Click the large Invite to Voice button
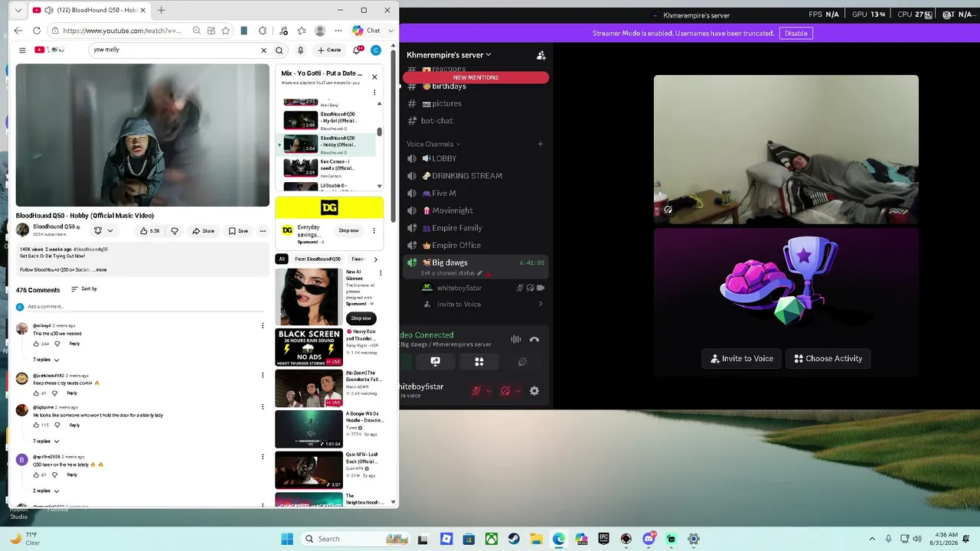The image size is (980, 551). point(742,359)
